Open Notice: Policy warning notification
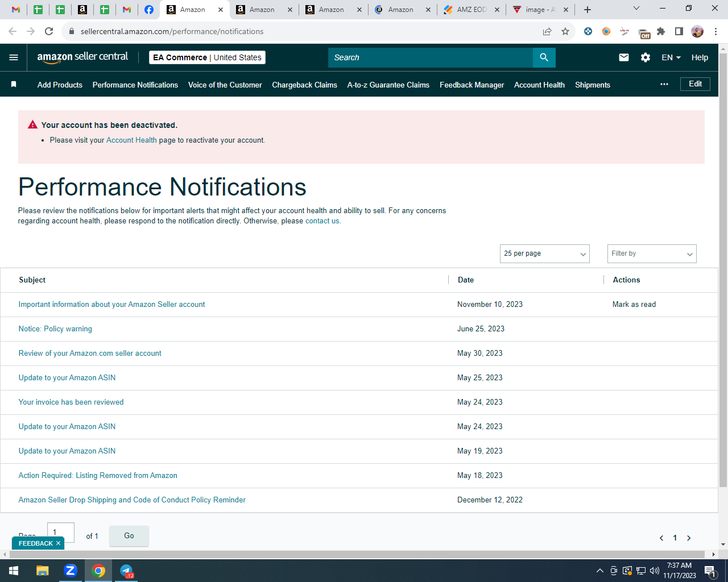Viewport: 728px width, 582px height. coord(55,329)
